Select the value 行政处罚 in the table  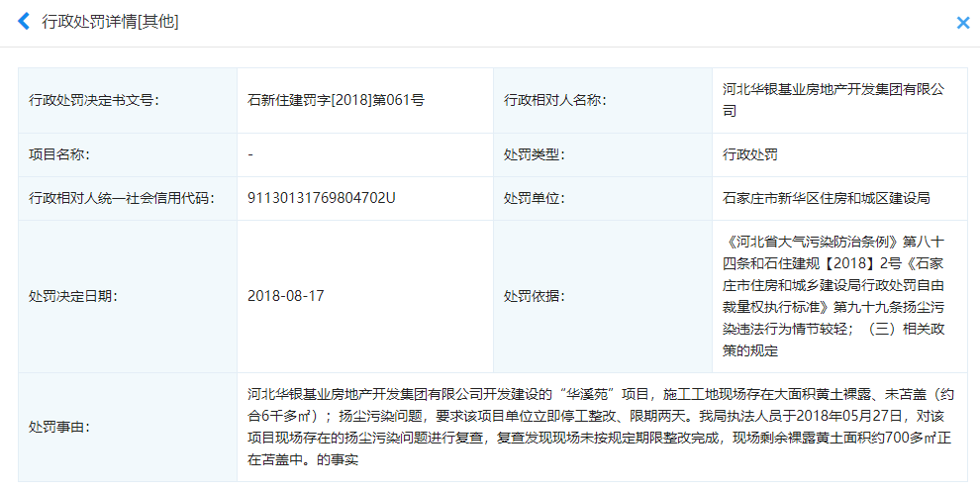point(750,154)
